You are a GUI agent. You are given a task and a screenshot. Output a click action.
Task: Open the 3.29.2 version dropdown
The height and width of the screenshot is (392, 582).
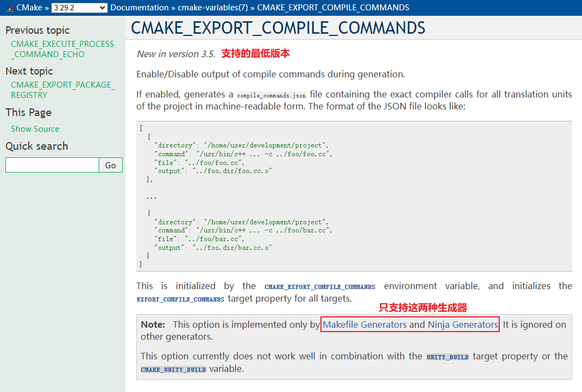tap(80, 8)
